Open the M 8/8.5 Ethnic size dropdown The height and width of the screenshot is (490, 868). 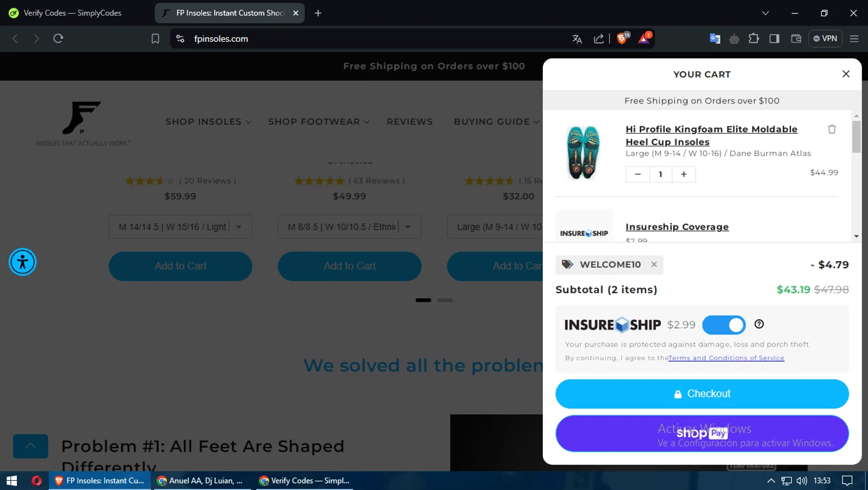350,227
